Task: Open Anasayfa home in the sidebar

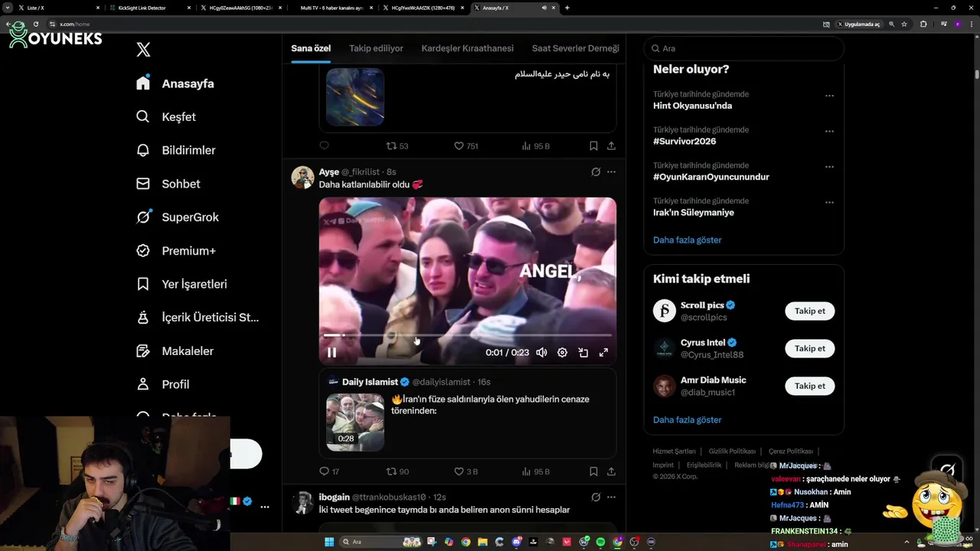Action: point(175,83)
